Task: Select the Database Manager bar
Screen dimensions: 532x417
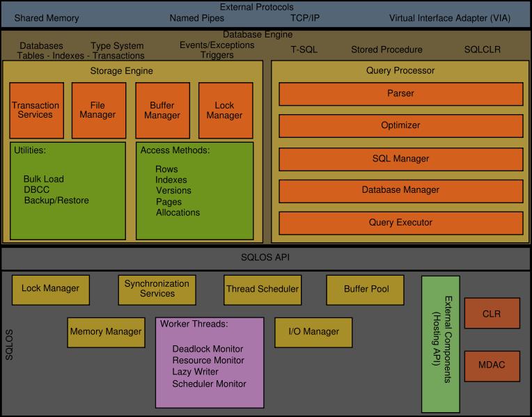Action: click(x=400, y=191)
